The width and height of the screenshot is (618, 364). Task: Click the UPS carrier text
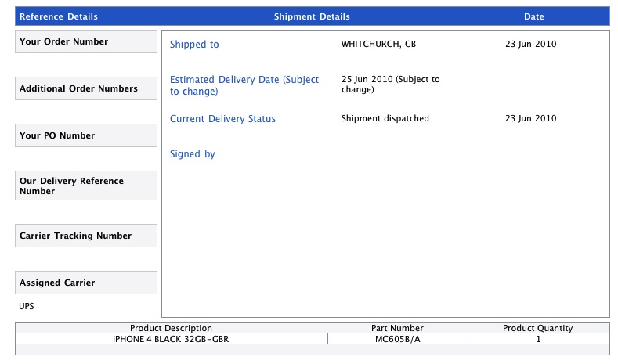point(27,306)
